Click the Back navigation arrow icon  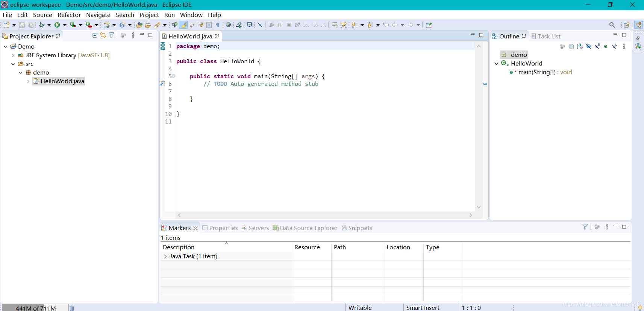click(x=395, y=25)
